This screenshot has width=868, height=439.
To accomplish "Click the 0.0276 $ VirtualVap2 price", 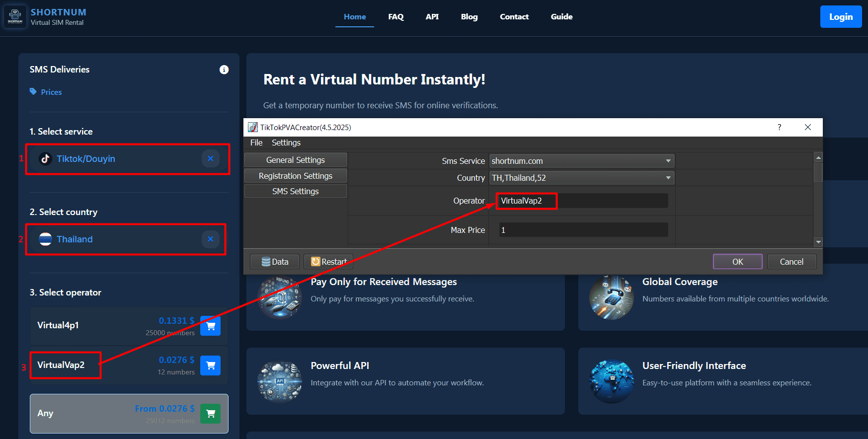I will coord(176,360).
